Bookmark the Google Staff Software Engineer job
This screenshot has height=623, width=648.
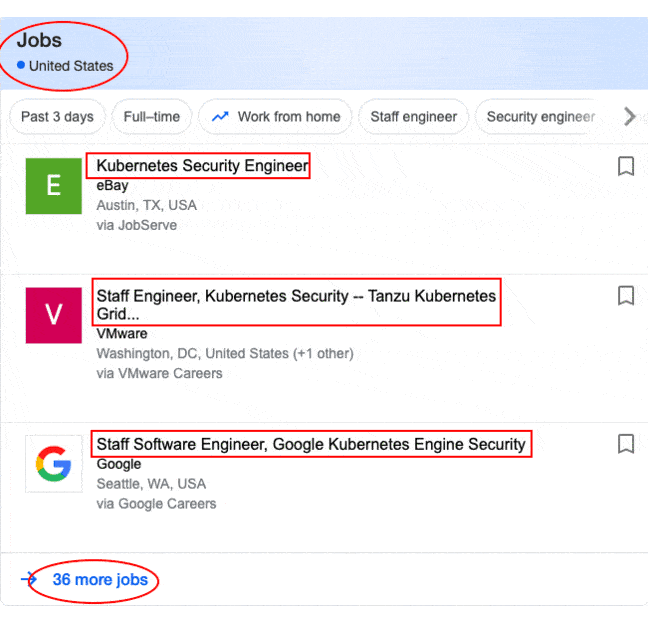pyautogui.click(x=626, y=444)
